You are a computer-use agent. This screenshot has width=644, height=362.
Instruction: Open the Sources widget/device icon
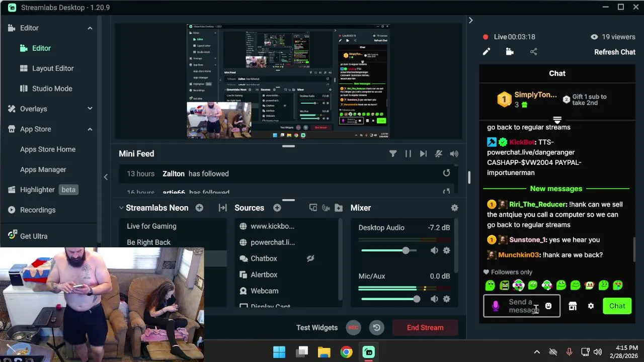[313, 208]
